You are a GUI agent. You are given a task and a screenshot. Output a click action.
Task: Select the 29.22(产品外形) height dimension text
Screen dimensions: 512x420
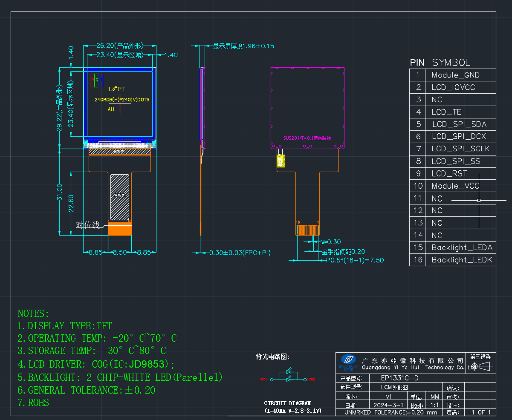click(x=59, y=108)
